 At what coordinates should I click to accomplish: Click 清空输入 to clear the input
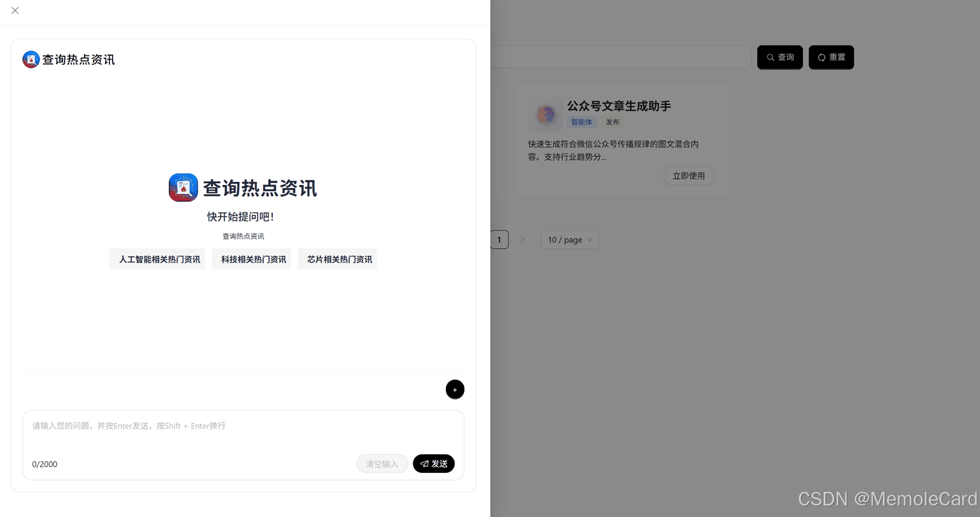coord(382,464)
